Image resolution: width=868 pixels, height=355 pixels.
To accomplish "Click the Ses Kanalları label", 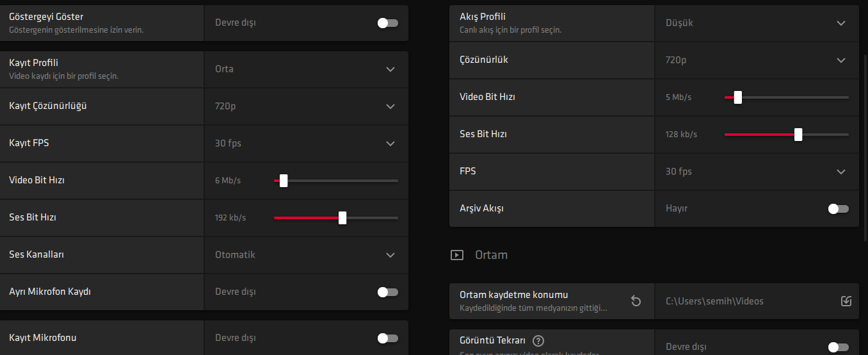I will point(36,255).
